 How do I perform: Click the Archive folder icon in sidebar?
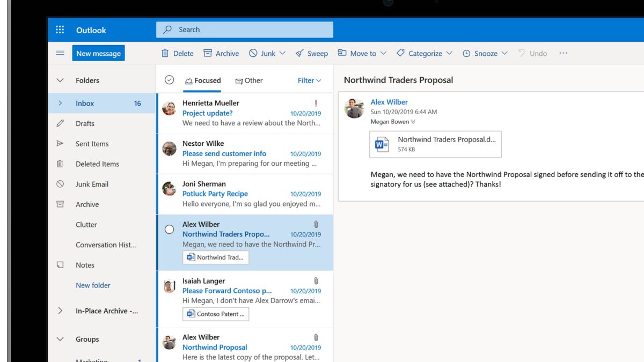click(x=60, y=204)
